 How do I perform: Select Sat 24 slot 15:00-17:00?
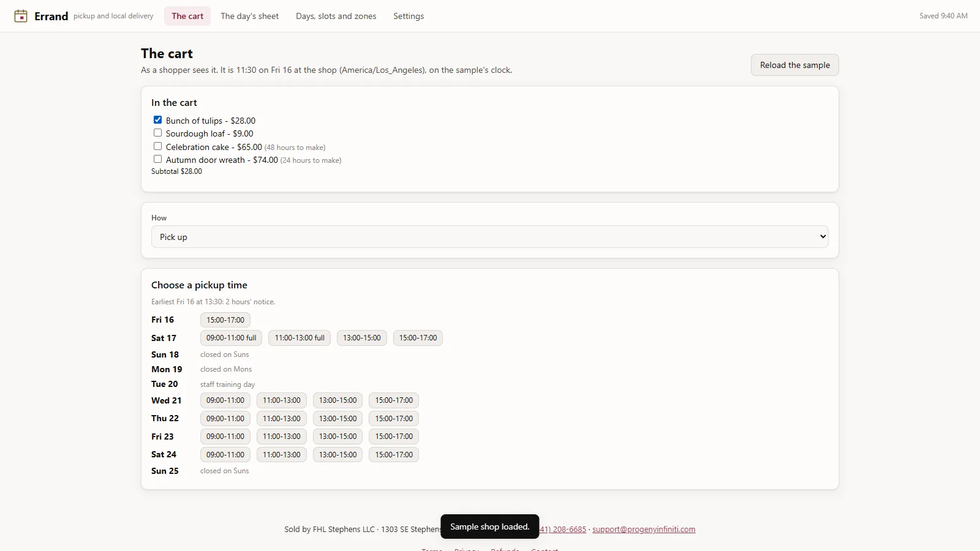pos(394,455)
